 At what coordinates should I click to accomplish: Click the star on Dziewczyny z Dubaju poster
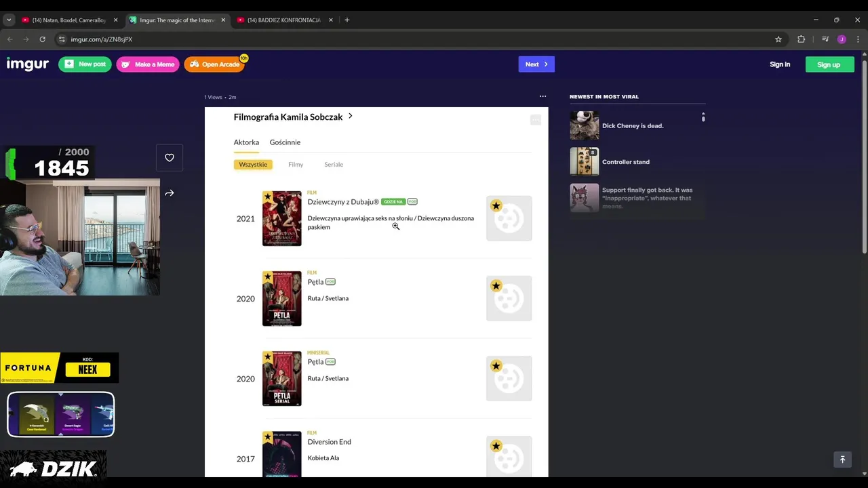tap(268, 197)
